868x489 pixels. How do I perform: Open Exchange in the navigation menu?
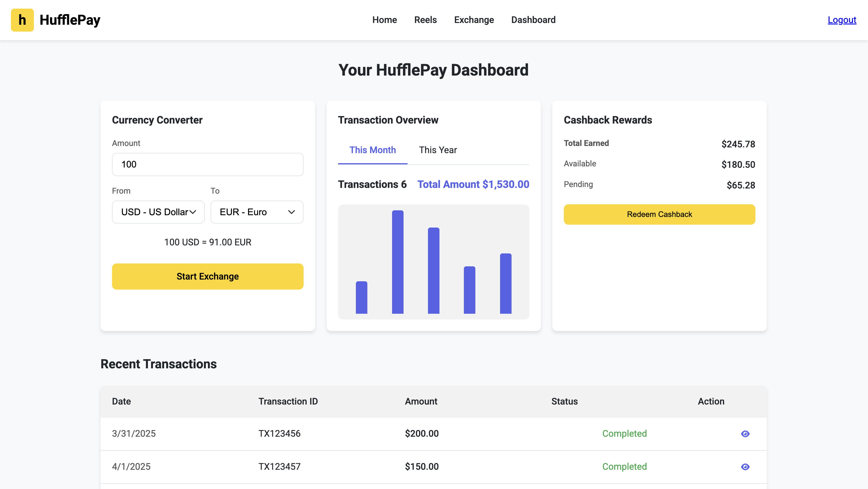pyautogui.click(x=474, y=20)
